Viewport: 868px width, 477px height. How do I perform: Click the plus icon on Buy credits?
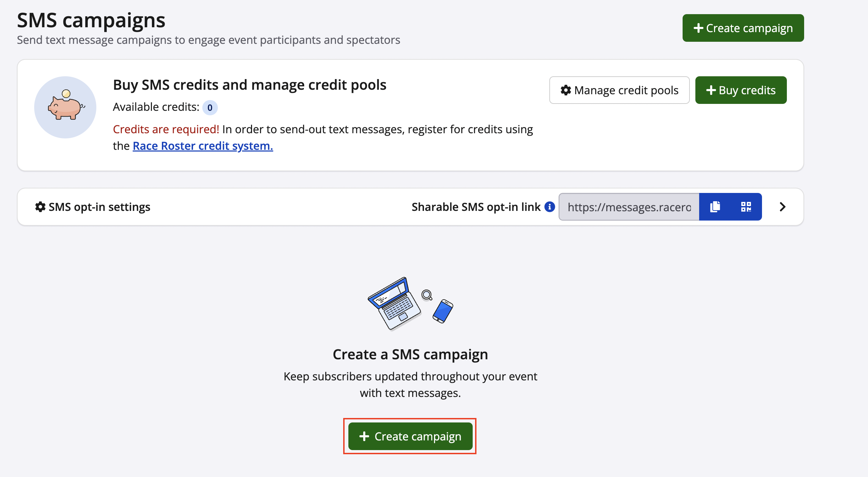[711, 90]
